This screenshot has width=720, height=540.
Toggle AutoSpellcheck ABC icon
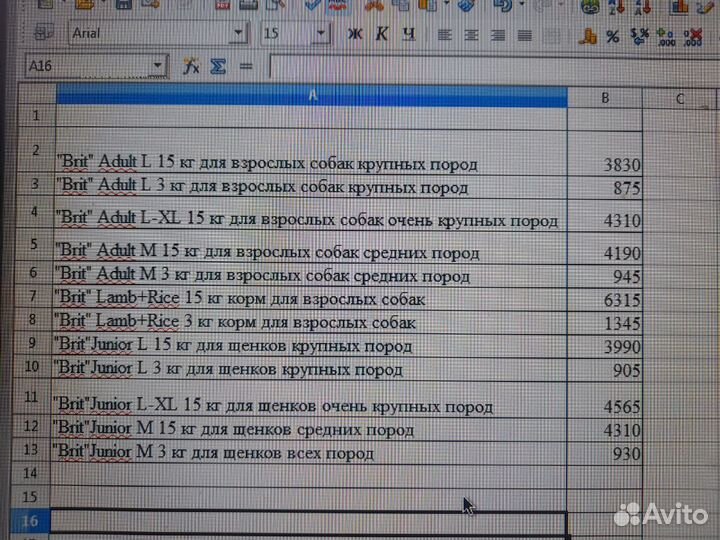pyautogui.click(x=338, y=6)
